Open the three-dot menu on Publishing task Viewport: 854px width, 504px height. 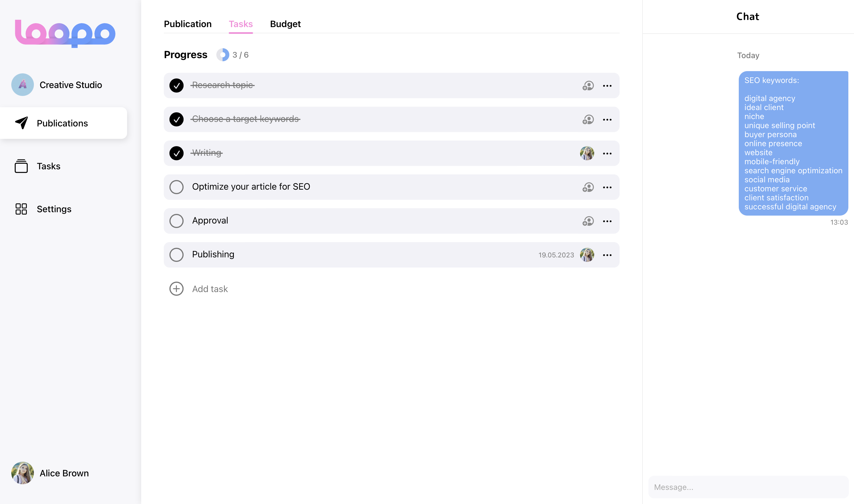(607, 255)
